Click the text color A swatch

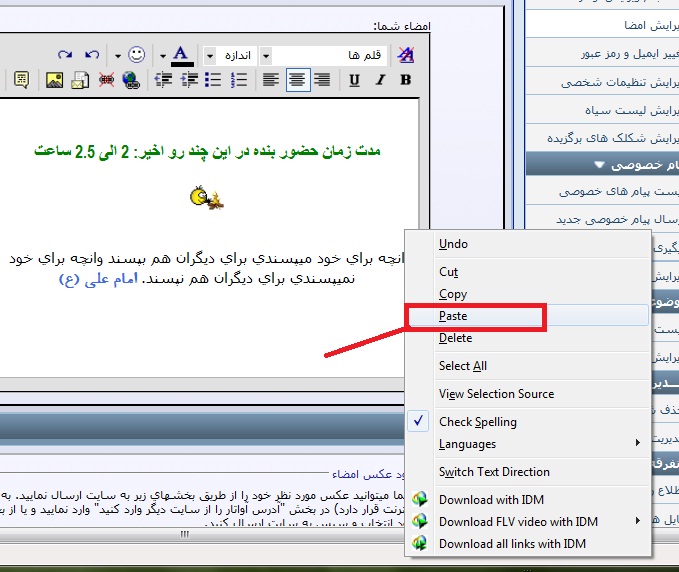(x=181, y=54)
